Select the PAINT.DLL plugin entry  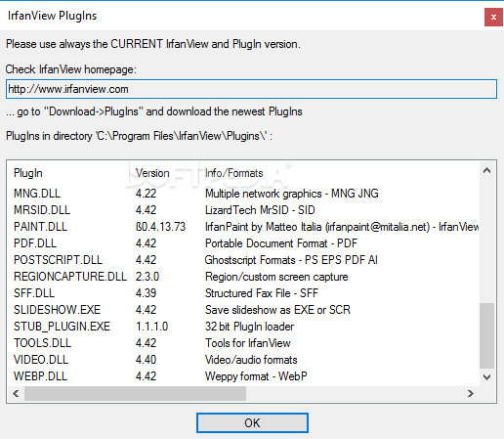[243, 227]
